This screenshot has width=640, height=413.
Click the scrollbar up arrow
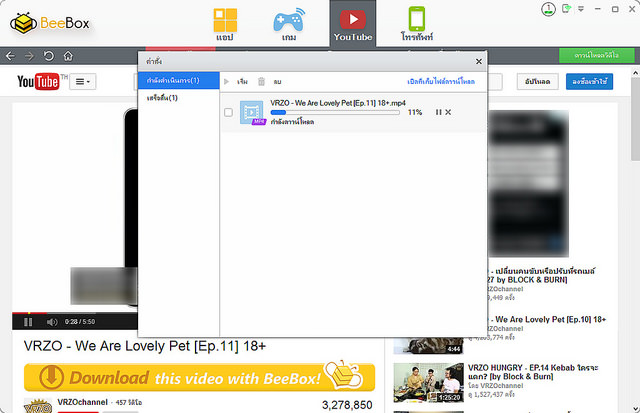click(x=635, y=73)
